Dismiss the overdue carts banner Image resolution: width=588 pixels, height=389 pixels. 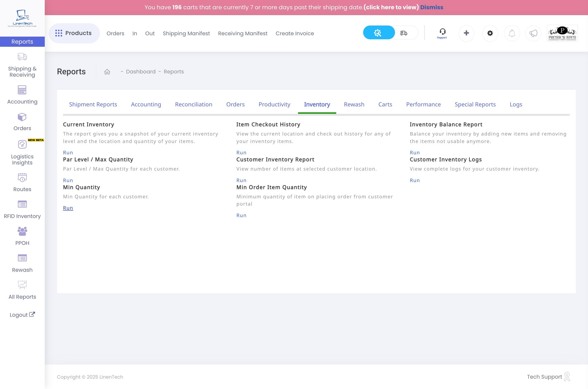pyautogui.click(x=431, y=7)
